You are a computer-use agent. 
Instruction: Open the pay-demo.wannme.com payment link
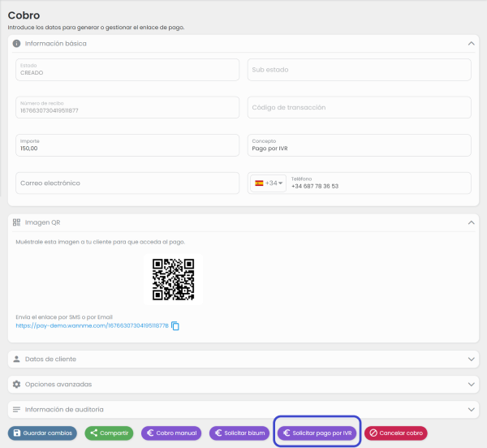click(92, 325)
